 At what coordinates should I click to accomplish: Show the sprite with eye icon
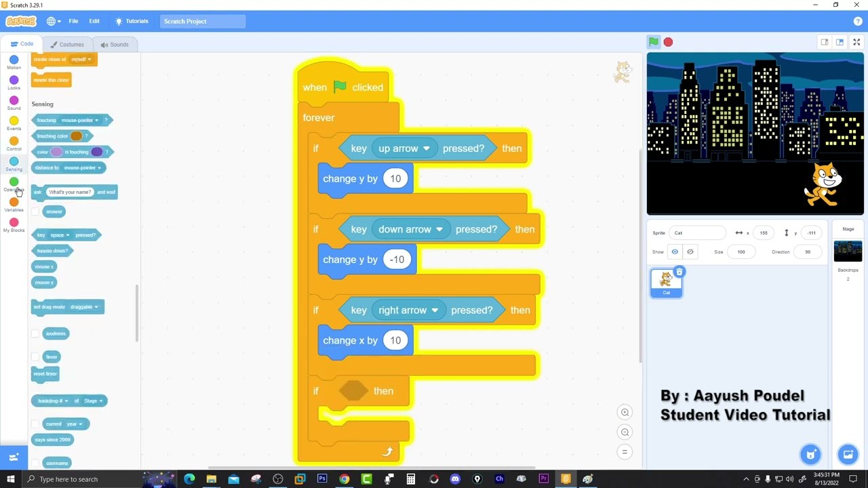coord(675,251)
